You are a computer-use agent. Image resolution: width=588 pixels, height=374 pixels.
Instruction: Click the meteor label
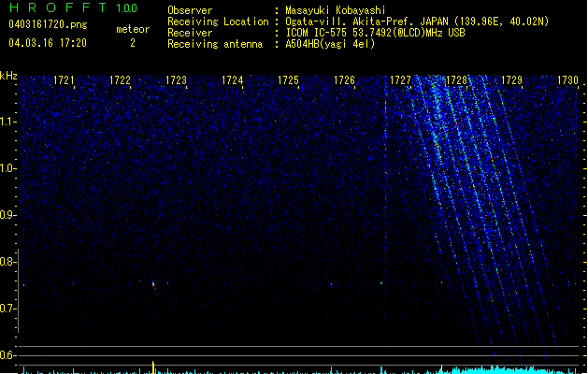[133, 29]
